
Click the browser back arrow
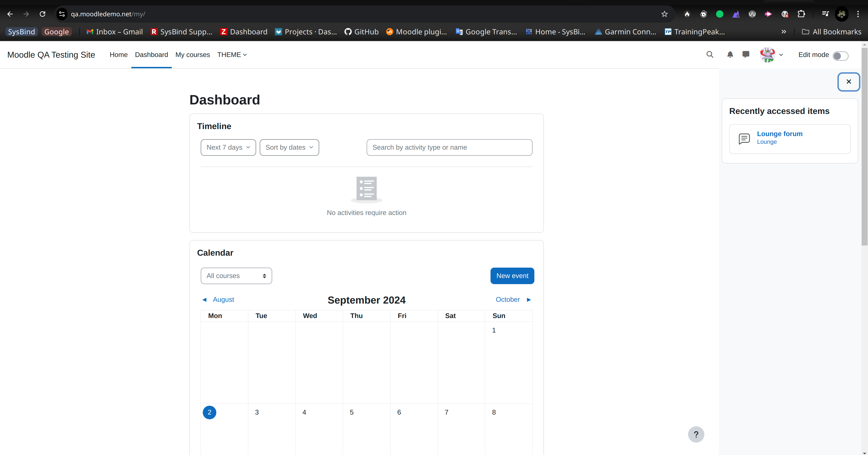tap(10, 14)
